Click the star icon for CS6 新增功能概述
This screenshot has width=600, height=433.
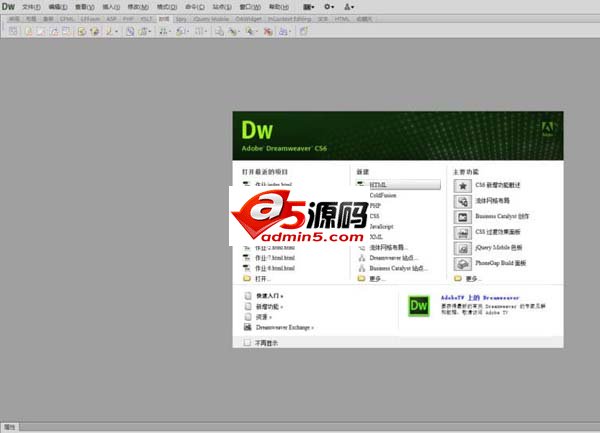click(x=463, y=186)
